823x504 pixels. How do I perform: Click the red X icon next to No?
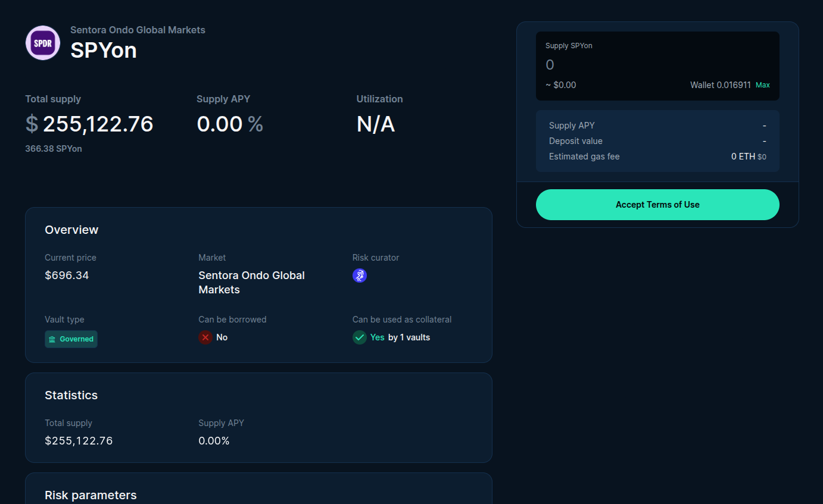click(205, 337)
